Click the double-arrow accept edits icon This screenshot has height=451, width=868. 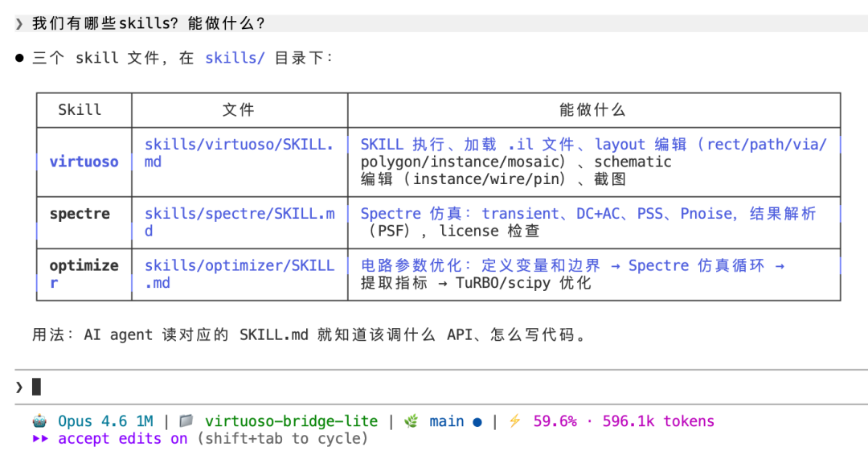click(x=40, y=439)
